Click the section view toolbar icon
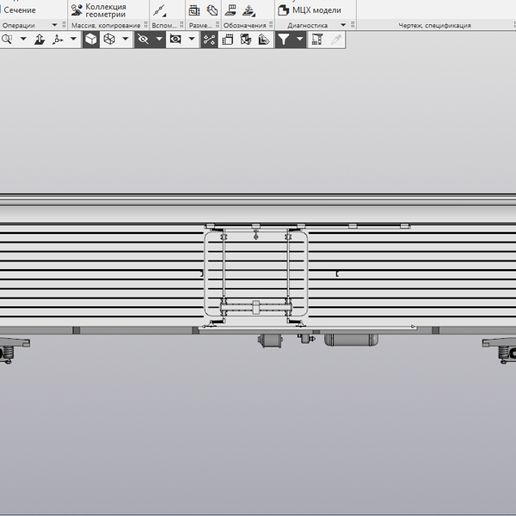The width and height of the screenshot is (516, 516). pos(246,39)
